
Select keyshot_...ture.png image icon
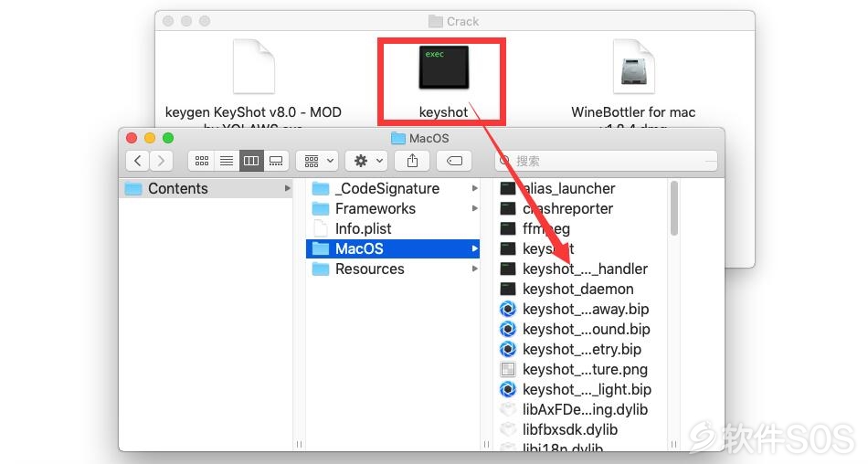pyautogui.click(x=508, y=369)
